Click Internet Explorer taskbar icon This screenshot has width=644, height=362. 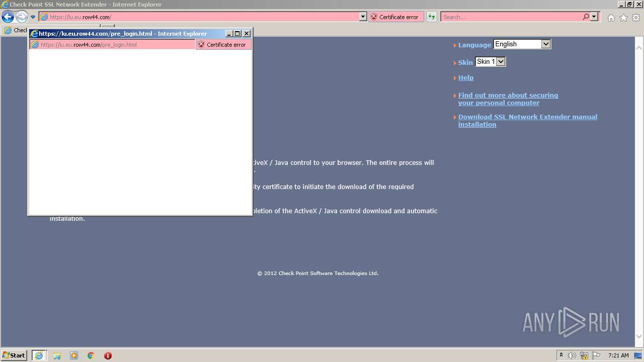click(39, 355)
